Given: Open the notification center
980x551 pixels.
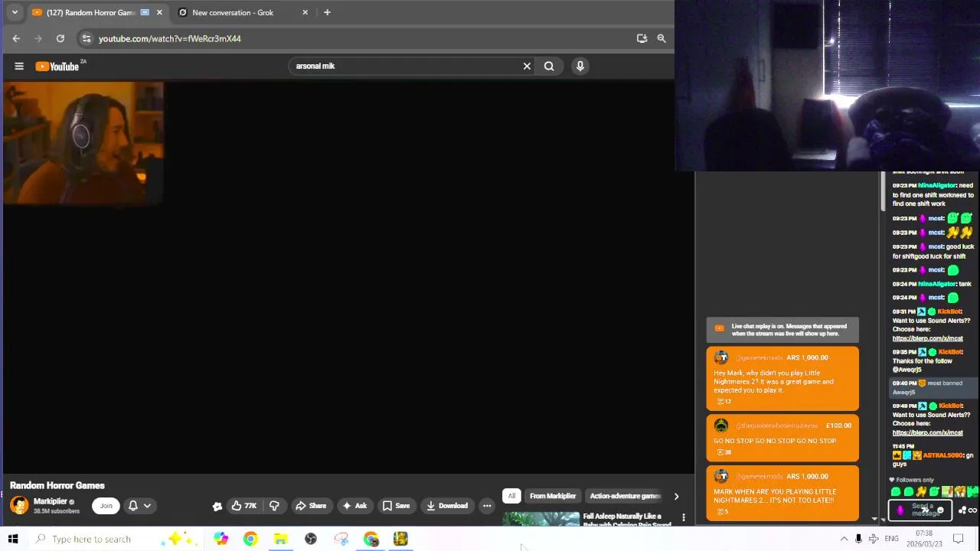Looking at the screenshot, I should point(958,539).
